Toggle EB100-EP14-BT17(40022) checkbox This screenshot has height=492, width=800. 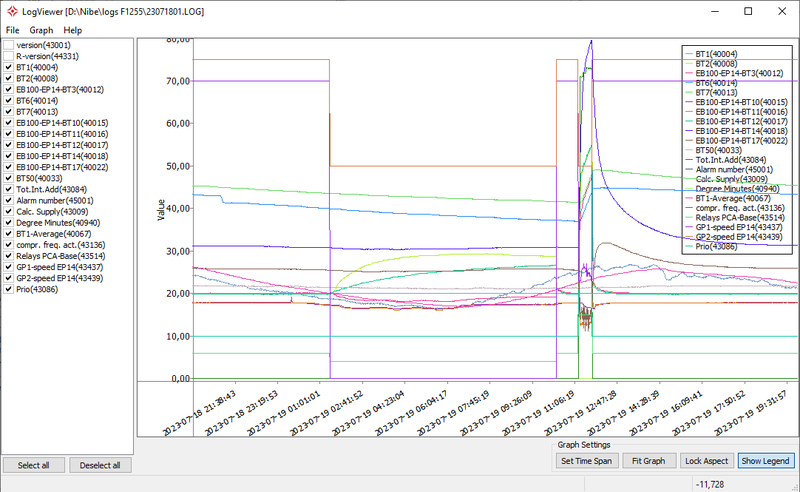8,167
